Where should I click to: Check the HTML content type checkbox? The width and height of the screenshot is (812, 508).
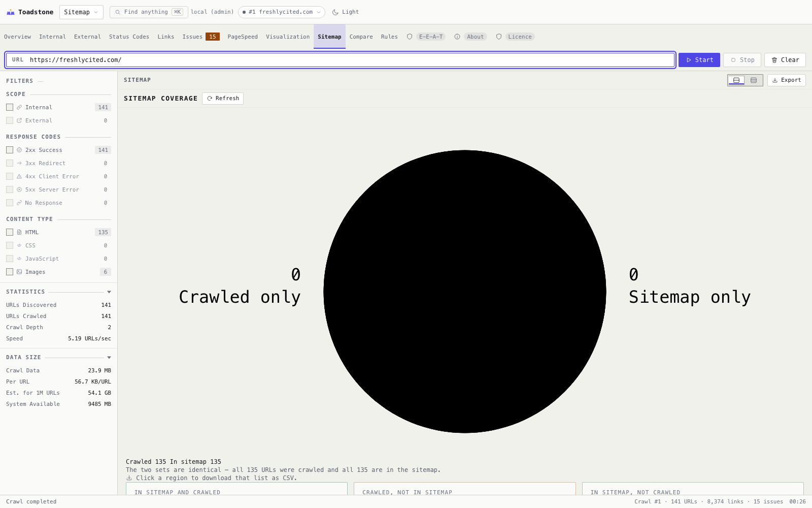click(x=10, y=232)
